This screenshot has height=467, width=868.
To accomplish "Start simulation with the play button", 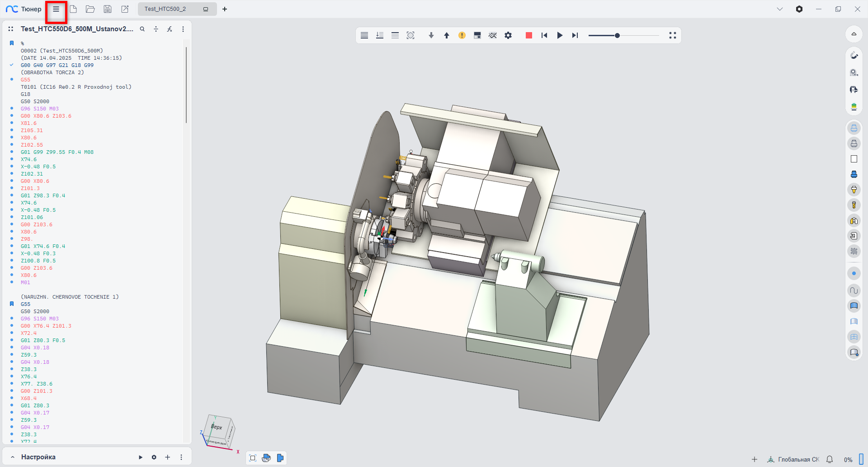I will point(560,35).
